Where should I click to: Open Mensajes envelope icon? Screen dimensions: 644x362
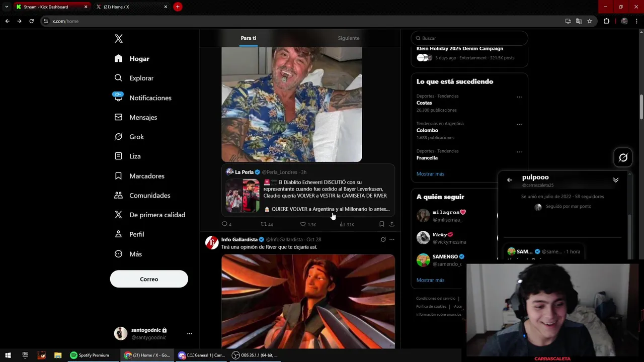pos(118,117)
